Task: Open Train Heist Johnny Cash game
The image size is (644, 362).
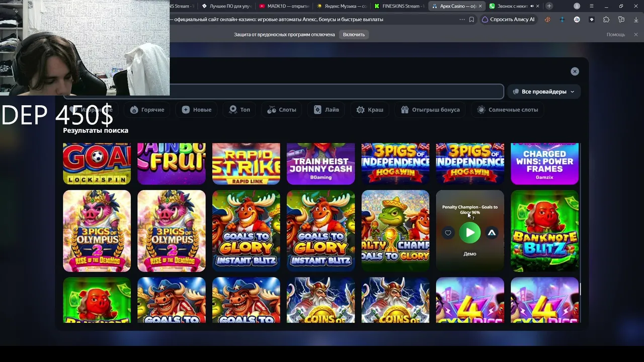Action: click(x=320, y=164)
